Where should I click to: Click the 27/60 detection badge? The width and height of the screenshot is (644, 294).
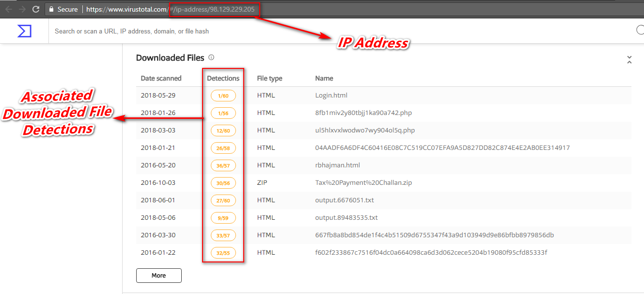tap(223, 201)
